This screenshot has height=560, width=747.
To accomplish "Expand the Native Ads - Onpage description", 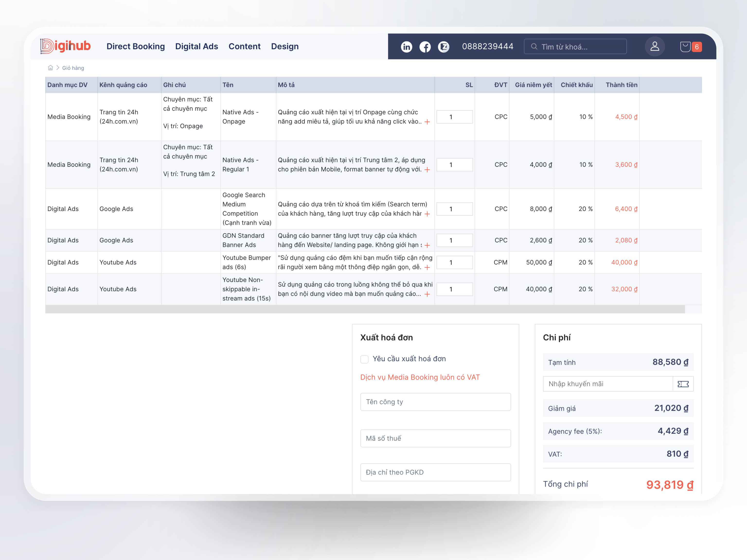I will pyautogui.click(x=427, y=122).
